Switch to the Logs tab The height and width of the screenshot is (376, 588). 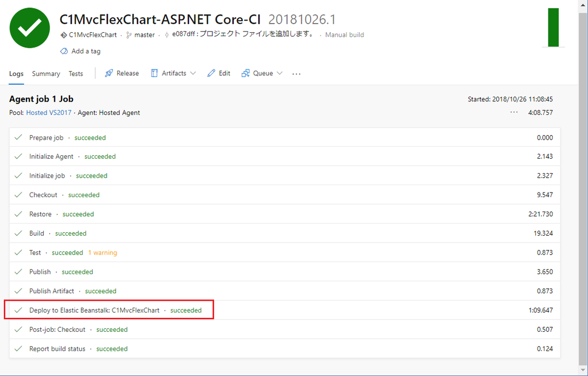coord(16,74)
